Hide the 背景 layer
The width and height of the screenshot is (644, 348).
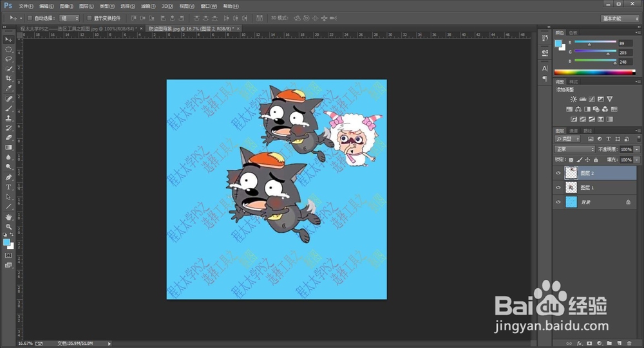558,202
